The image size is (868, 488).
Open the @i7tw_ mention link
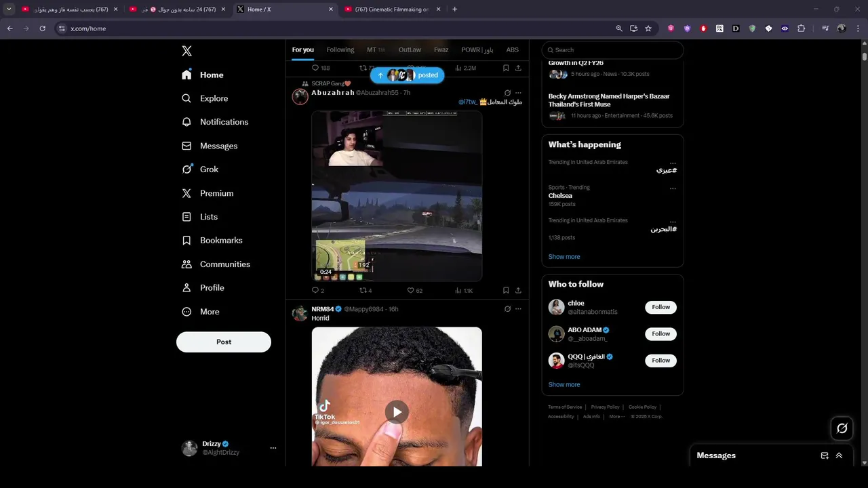[467, 102]
